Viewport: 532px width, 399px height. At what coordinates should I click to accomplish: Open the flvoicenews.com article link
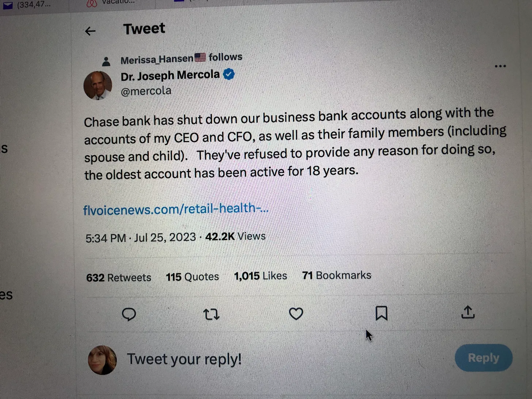point(176,209)
